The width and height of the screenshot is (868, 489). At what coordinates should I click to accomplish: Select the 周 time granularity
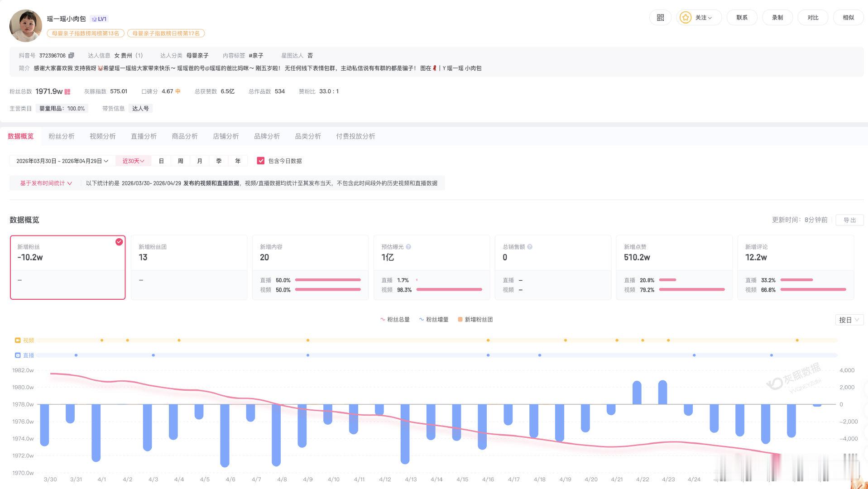tap(180, 161)
